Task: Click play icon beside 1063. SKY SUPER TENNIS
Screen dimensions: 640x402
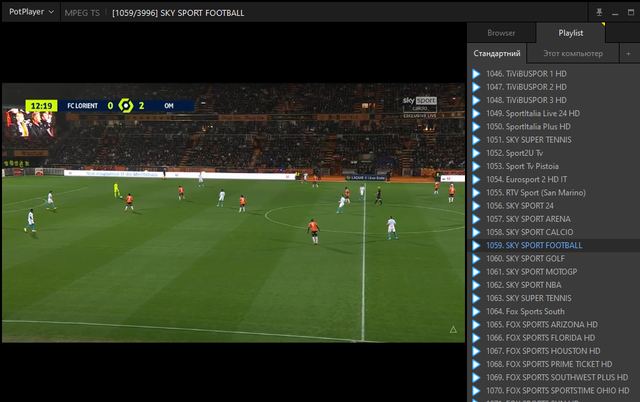Action: [x=476, y=298]
